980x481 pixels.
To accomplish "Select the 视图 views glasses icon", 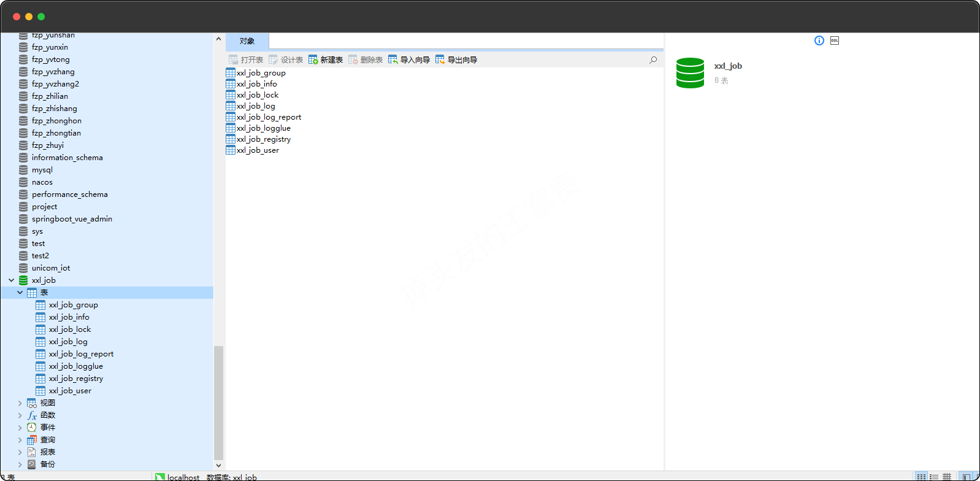I will click(x=32, y=403).
